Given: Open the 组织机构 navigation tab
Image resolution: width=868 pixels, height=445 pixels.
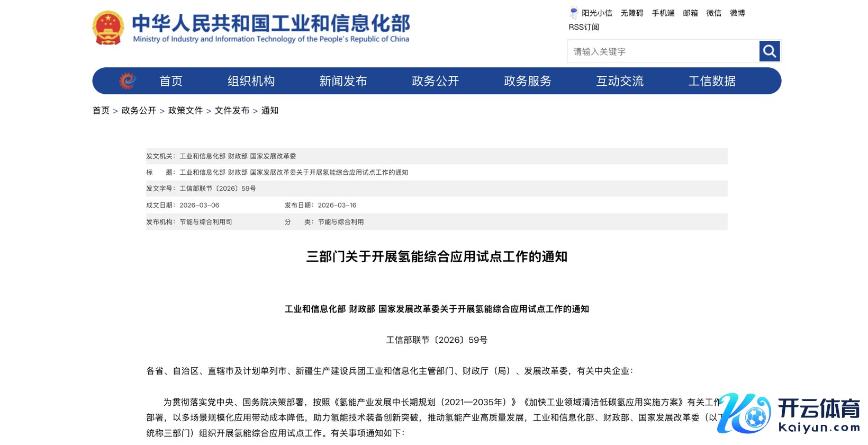Looking at the screenshot, I should pyautogui.click(x=251, y=81).
